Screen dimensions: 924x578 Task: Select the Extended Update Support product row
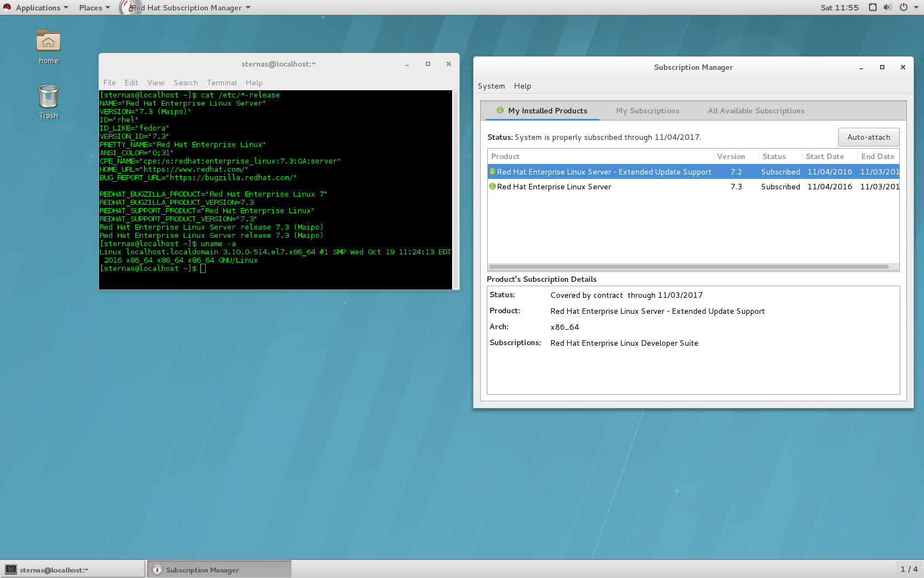coord(694,172)
